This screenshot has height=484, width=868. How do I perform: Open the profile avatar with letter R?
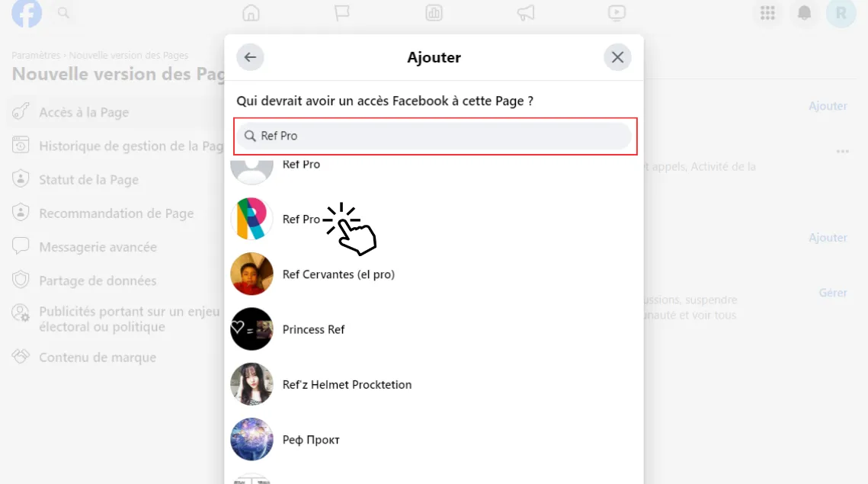[841, 13]
